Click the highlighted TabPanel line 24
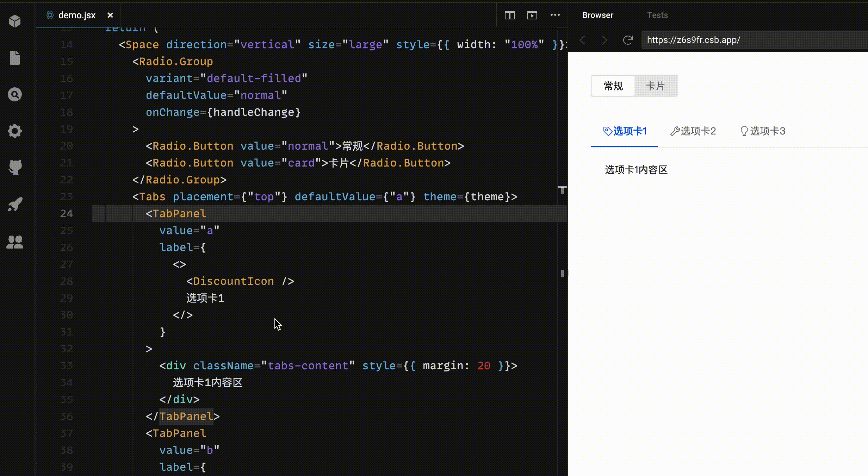Viewport: 868px width, 476px height. pyautogui.click(x=175, y=213)
